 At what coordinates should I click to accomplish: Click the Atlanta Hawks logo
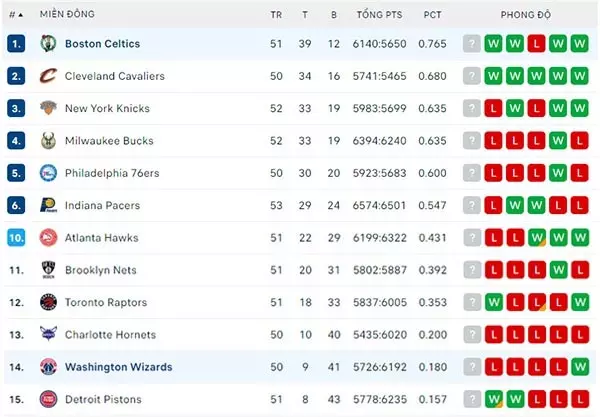[48, 238]
